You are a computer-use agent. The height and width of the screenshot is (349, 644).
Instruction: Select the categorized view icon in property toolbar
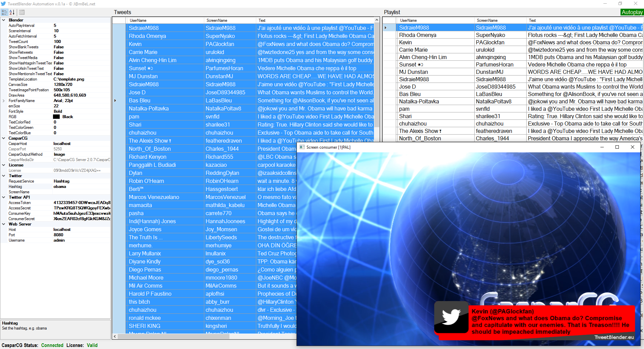4,12
